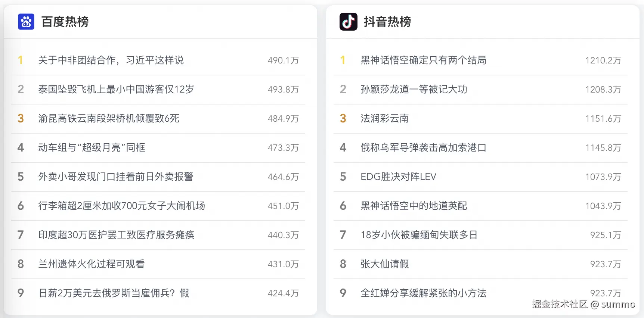Select 行李箱超2厘米加收700元 topic
Screen dimensions: 644x318
coord(121,206)
